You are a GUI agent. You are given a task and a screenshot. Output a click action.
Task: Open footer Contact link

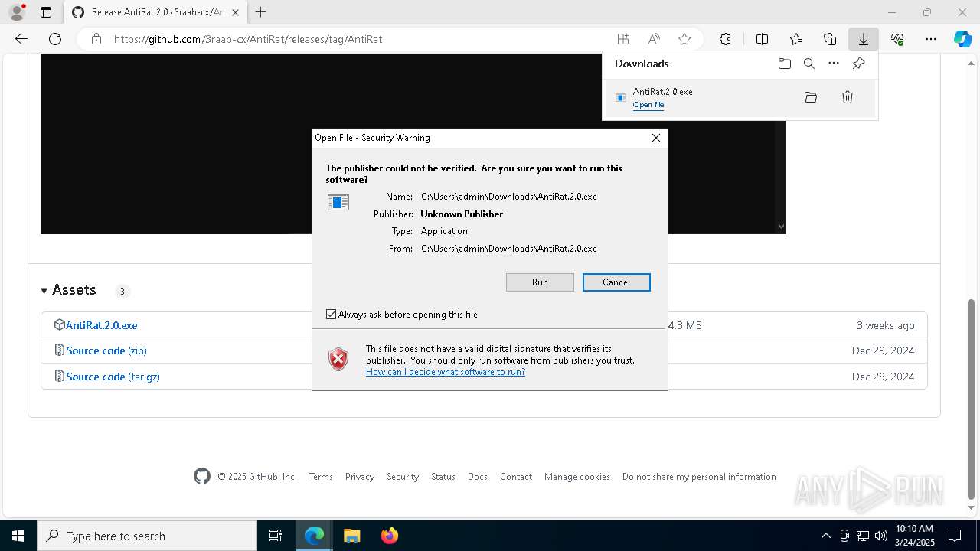pos(516,477)
